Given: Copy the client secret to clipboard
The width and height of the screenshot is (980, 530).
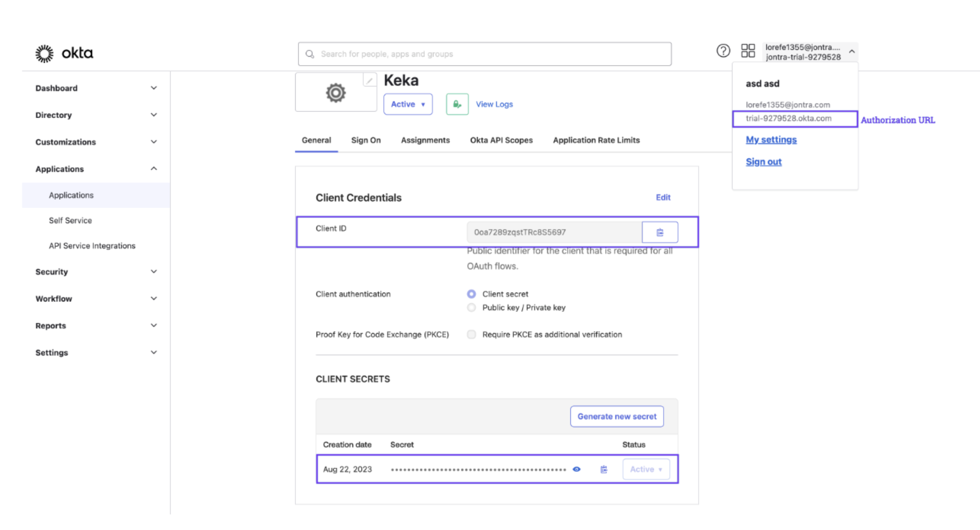Looking at the screenshot, I should pos(604,469).
